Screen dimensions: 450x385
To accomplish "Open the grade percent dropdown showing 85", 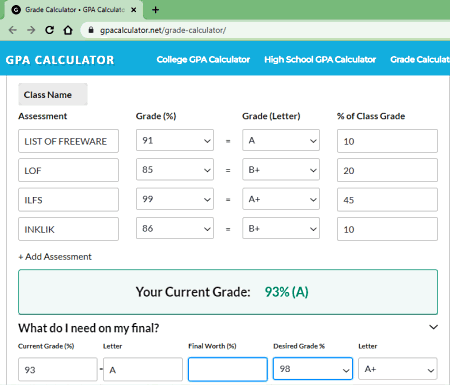I will pyautogui.click(x=175, y=169).
